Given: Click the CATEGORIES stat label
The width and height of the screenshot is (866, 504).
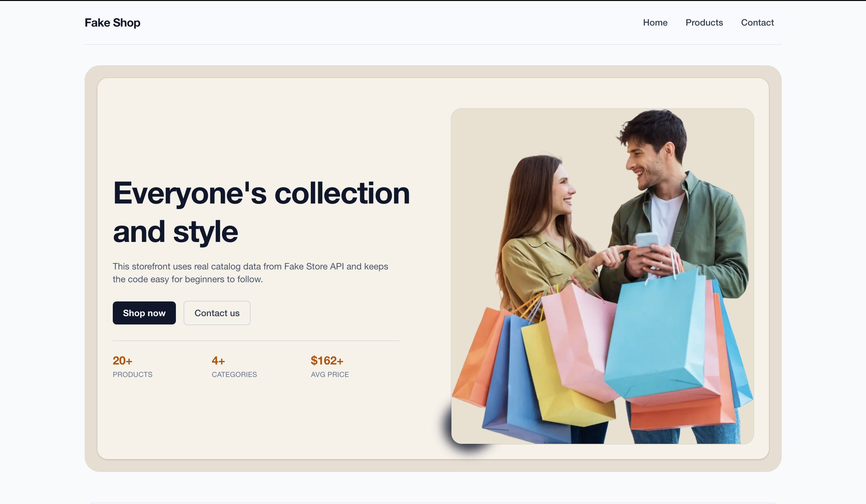Looking at the screenshot, I should 234,374.
